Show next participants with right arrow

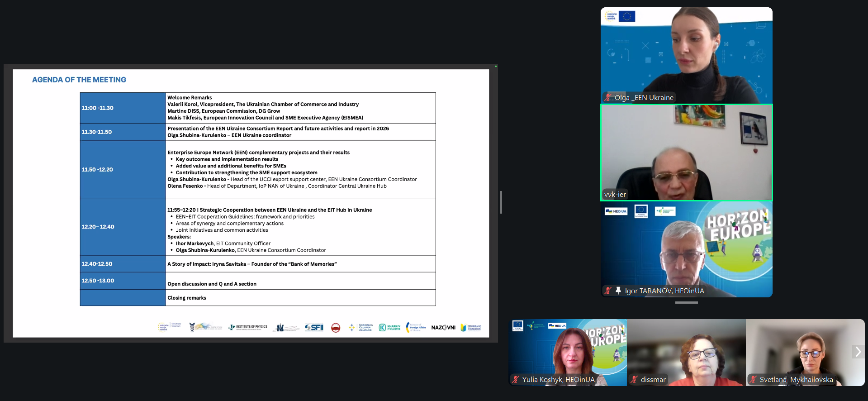[x=858, y=352]
